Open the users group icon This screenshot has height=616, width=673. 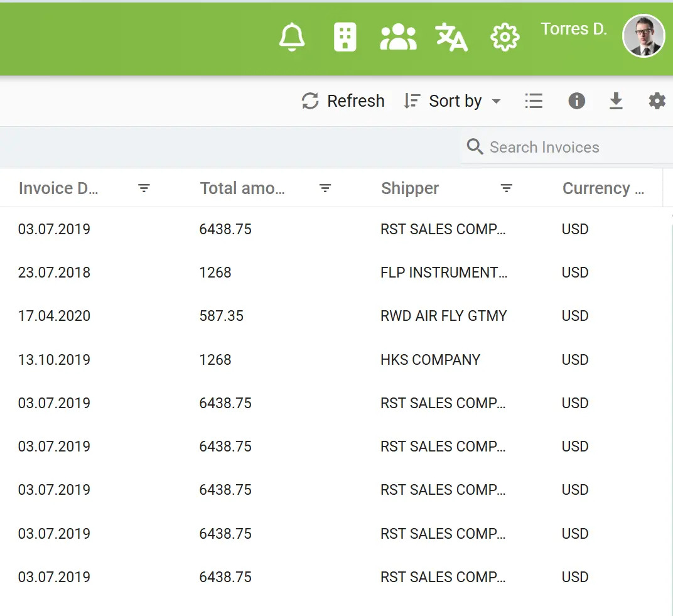(x=398, y=38)
